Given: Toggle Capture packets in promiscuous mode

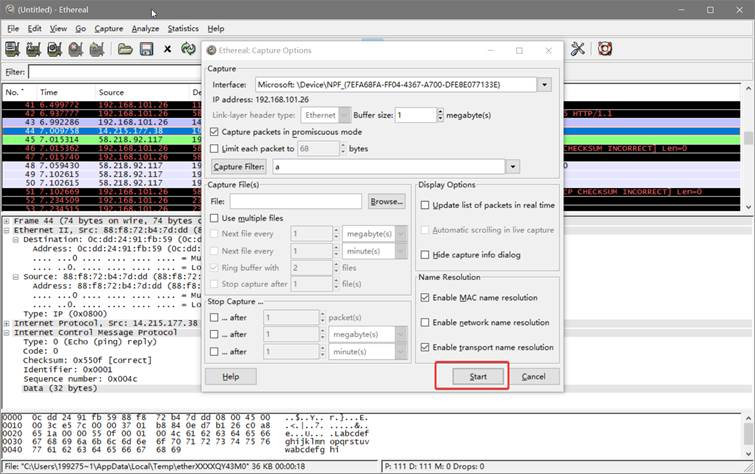Looking at the screenshot, I should click(214, 132).
